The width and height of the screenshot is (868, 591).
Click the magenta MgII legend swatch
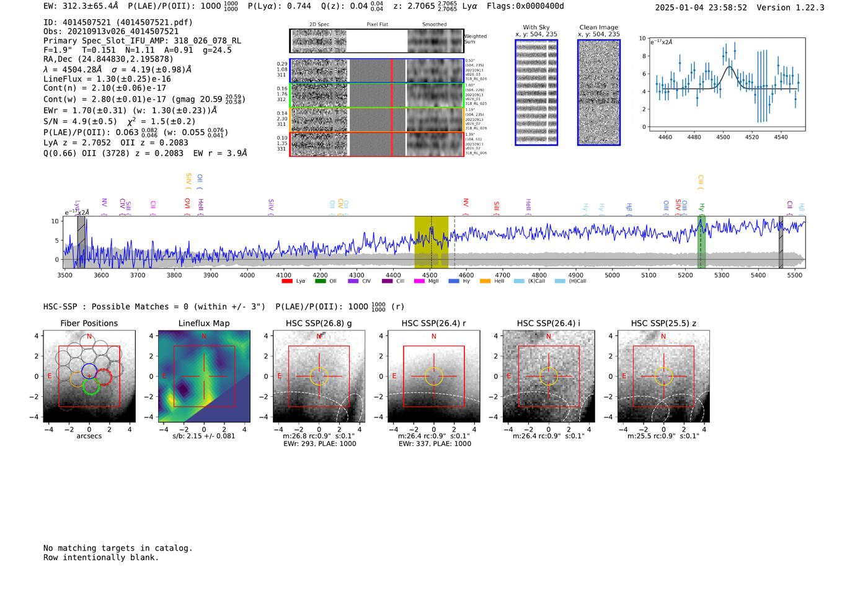click(419, 281)
